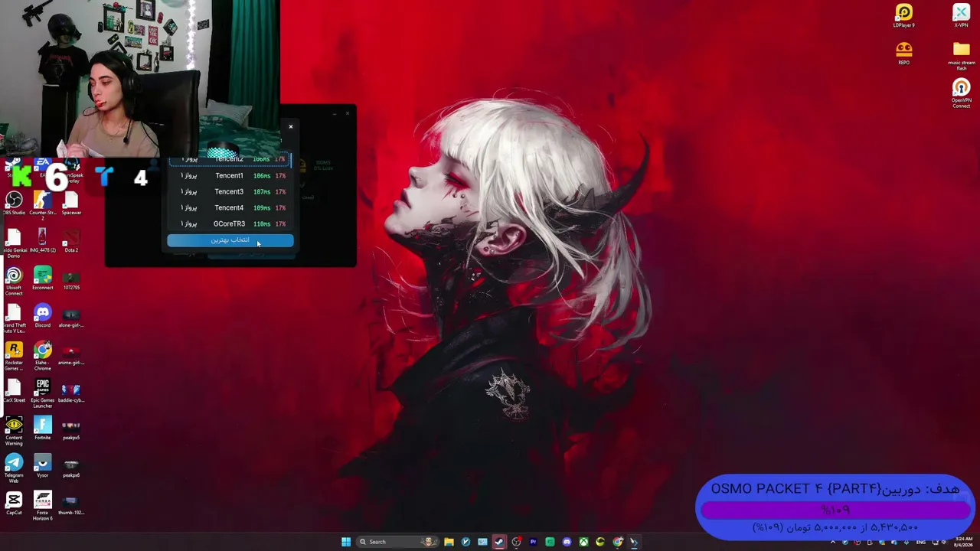The width and height of the screenshot is (980, 551).
Task: Select the Counter-Strike 2 desktop icon
Action: click(42, 205)
